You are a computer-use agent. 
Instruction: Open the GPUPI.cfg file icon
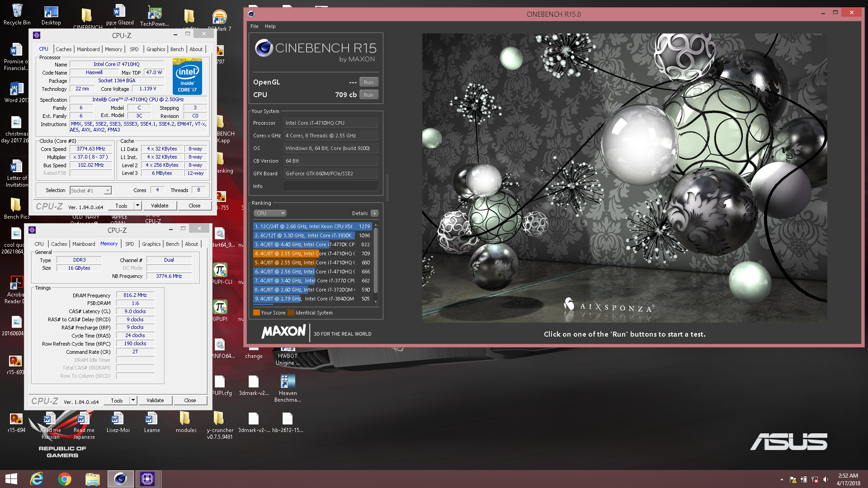click(x=221, y=385)
